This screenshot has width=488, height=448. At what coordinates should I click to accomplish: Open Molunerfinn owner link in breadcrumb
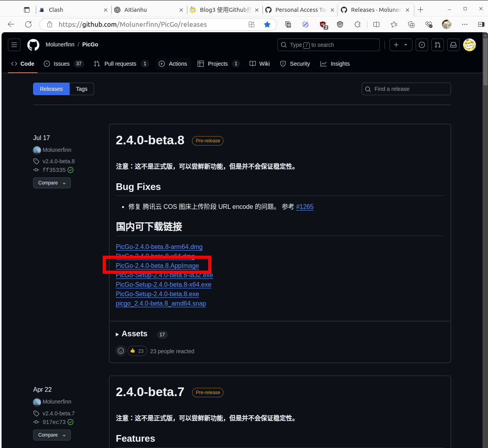(60, 44)
